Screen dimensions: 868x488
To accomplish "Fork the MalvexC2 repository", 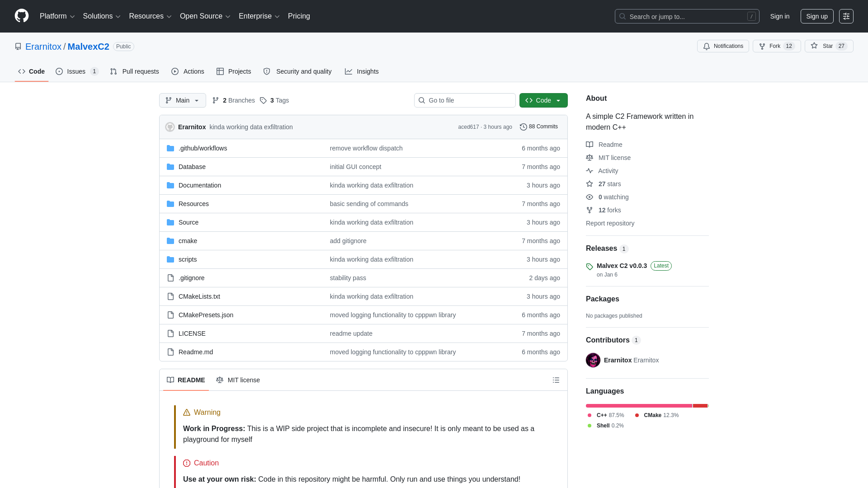I will click(777, 46).
